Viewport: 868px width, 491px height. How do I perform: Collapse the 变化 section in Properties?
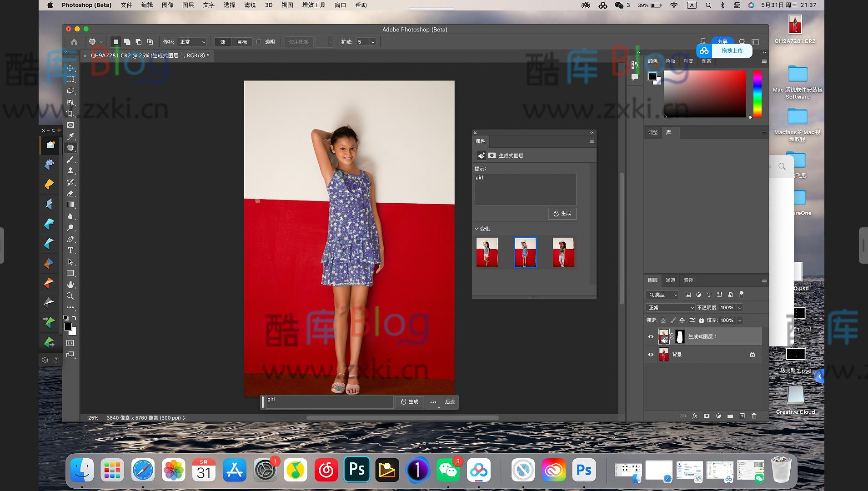tap(477, 229)
